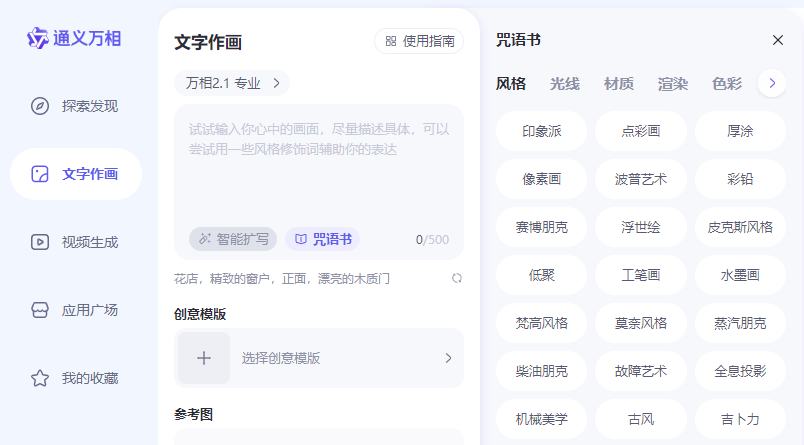804x445 pixels.
Task: Pick the 皮克斯风格 style tag
Action: (x=740, y=227)
